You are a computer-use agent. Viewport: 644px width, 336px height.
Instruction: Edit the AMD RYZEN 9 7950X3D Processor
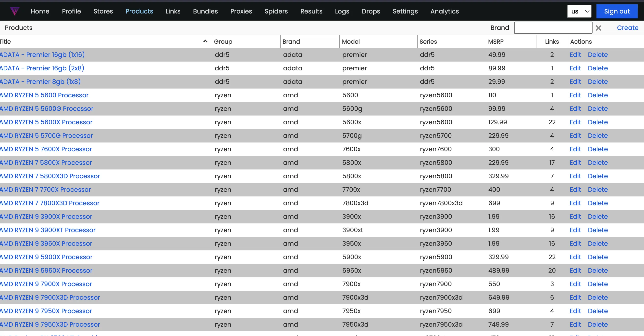tap(575, 324)
